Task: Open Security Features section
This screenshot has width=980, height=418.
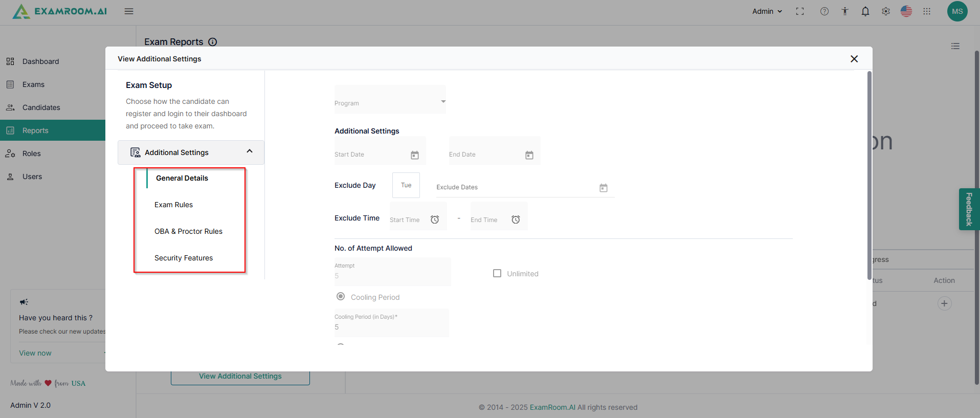Action: (x=184, y=258)
